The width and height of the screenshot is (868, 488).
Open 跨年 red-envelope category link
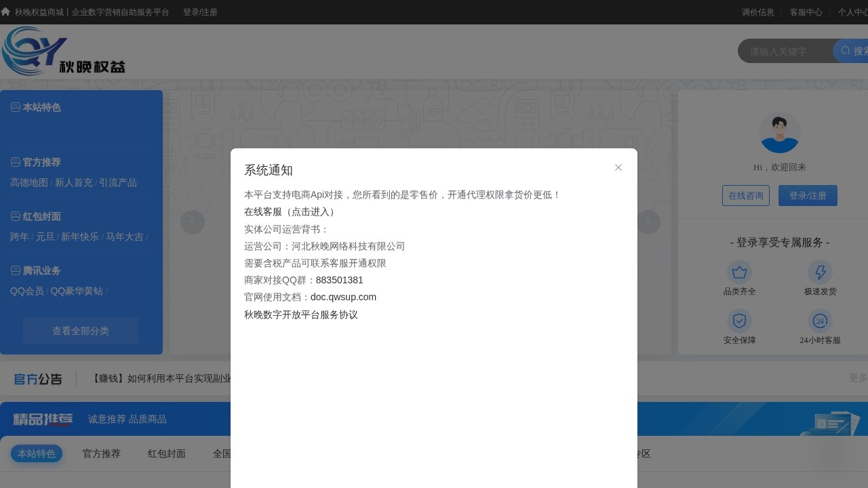click(x=20, y=237)
